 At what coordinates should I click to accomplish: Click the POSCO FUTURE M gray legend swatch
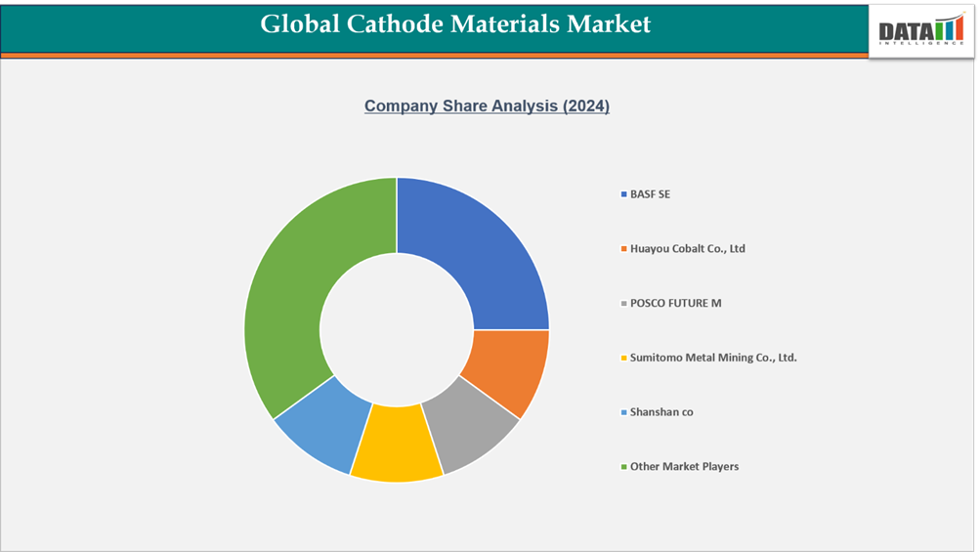623,303
